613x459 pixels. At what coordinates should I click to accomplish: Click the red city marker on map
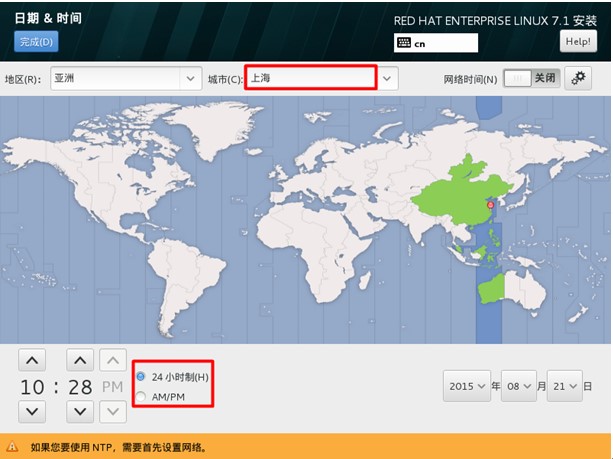click(490, 205)
